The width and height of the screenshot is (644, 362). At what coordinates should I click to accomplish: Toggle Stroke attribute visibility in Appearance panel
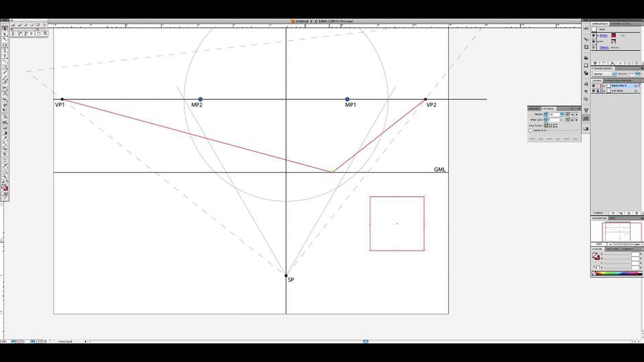pyautogui.click(x=594, y=36)
